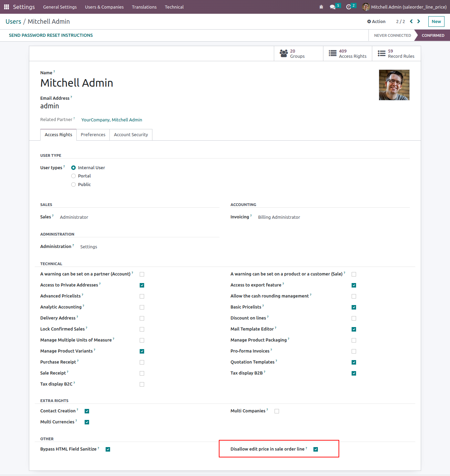Viewport: 450px width, 476px height.
Task: Click Send Password Reset Instructions
Action: pos(51,35)
